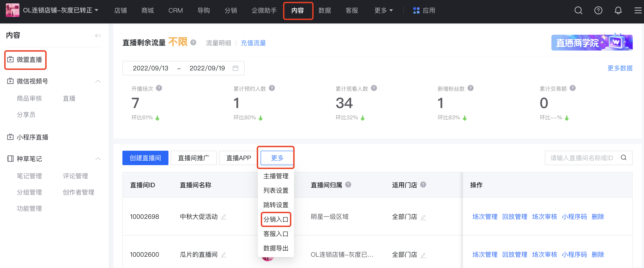The image size is (644, 268).
Task: Show help for 直播间归属 column
Action: pyautogui.click(x=348, y=185)
